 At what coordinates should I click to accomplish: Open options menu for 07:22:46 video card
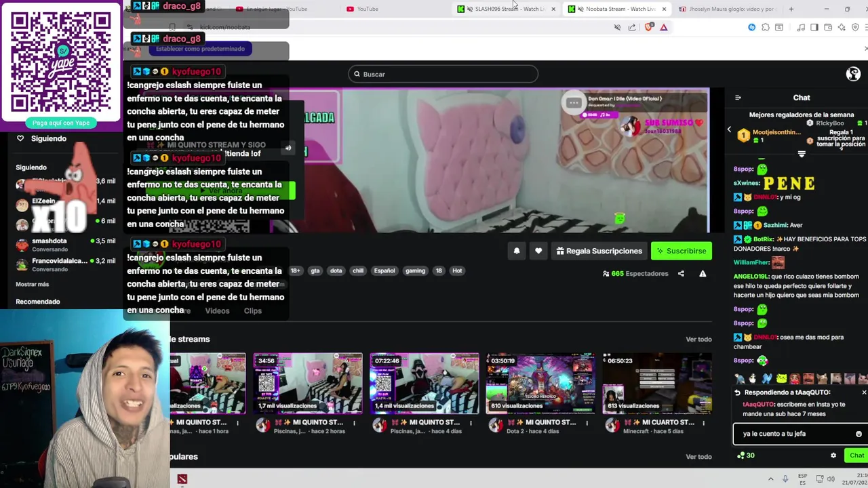pyautogui.click(x=471, y=422)
